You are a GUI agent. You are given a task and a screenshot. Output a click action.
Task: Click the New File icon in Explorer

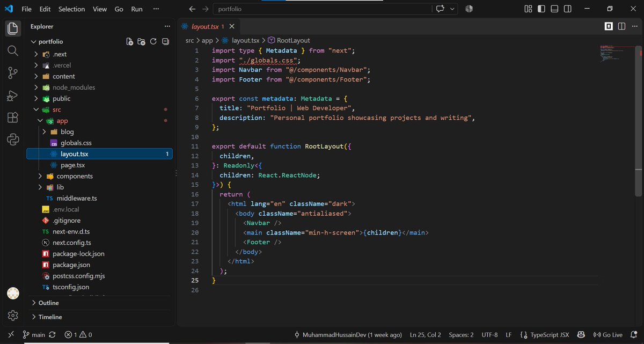[129, 41]
